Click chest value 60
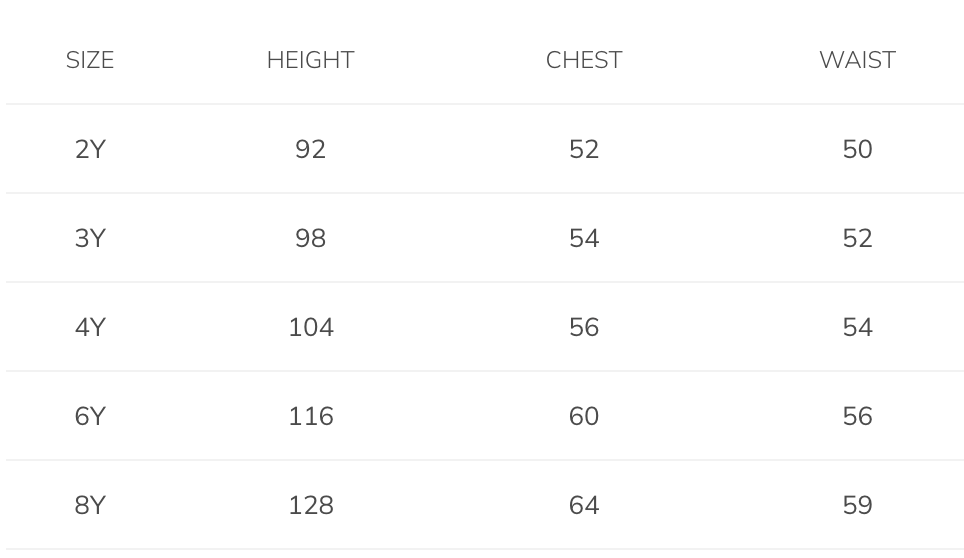The image size is (964, 558). pyautogui.click(x=584, y=416)
